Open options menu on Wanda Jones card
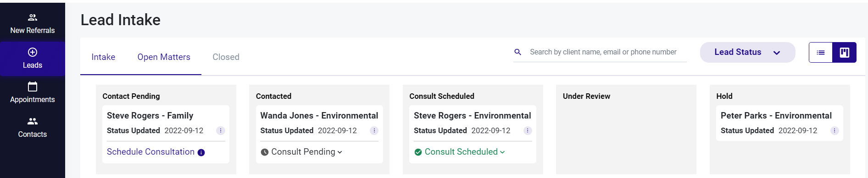868x178 pixels. pos(374,130)
